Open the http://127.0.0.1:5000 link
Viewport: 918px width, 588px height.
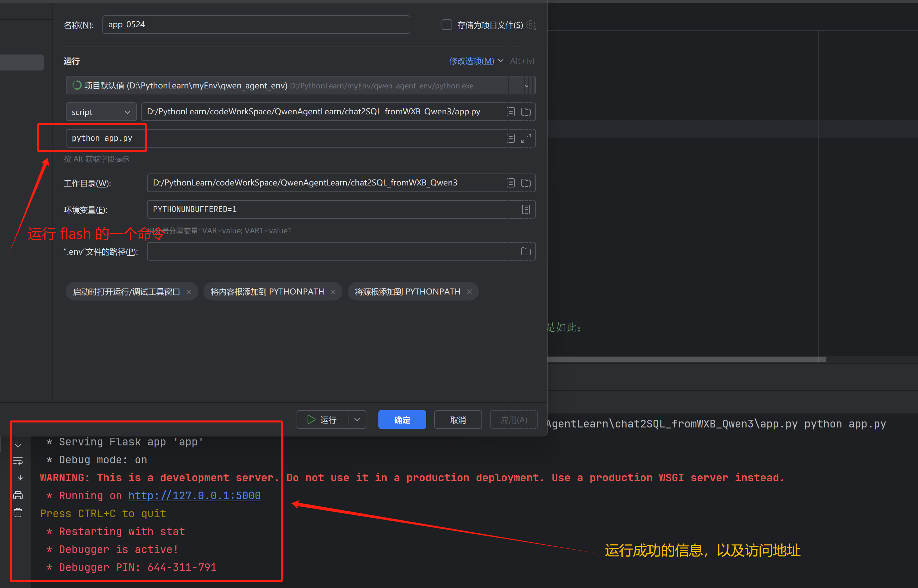(x=195, y=496)
